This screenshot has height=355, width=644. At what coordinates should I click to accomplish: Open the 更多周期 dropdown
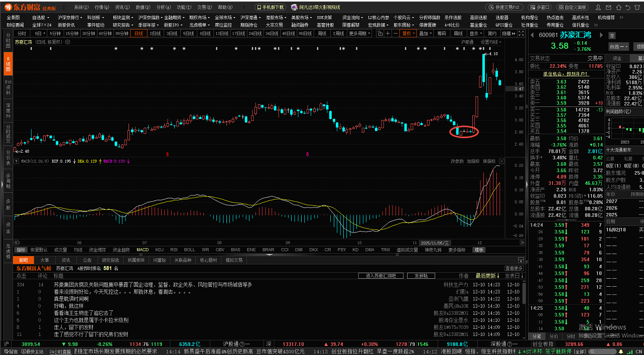click(x=360, y=33)
